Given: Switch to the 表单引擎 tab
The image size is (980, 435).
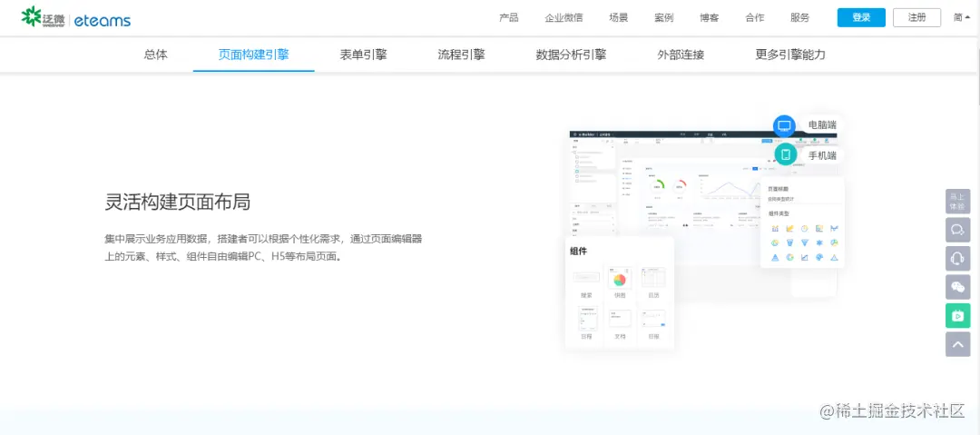Looking at the screenshot, I should tap(363, 54).
